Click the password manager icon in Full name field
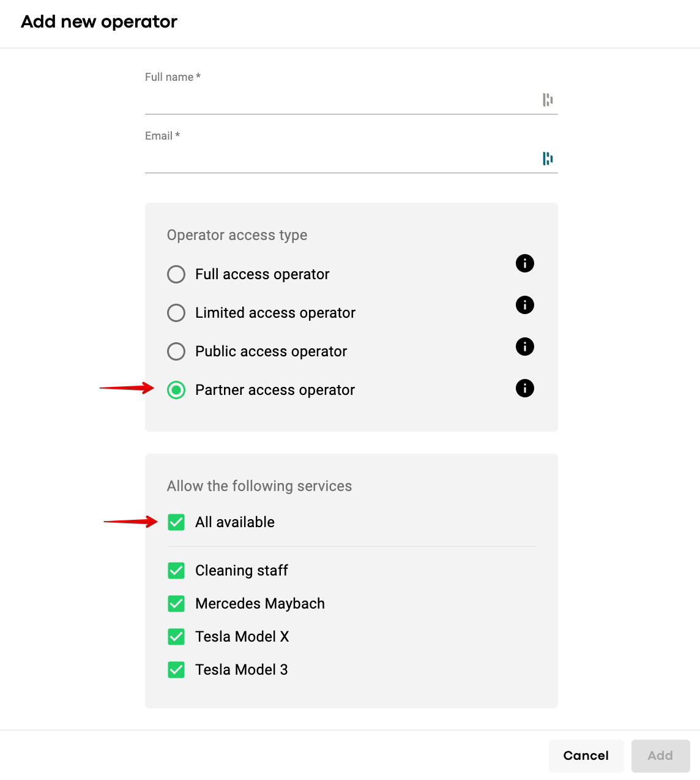Screen dimensions: 700x780 tap(548, 100)
